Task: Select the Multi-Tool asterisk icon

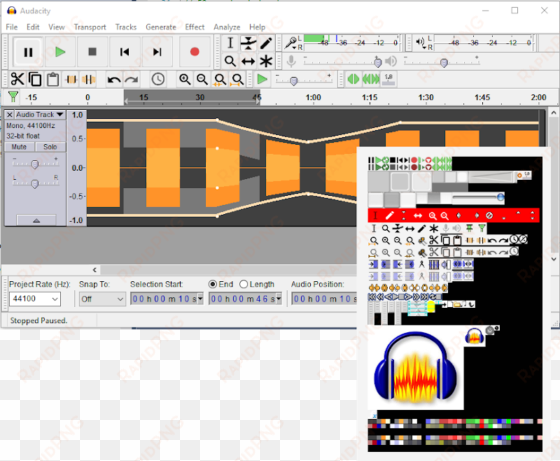Action: click(266, 61)
